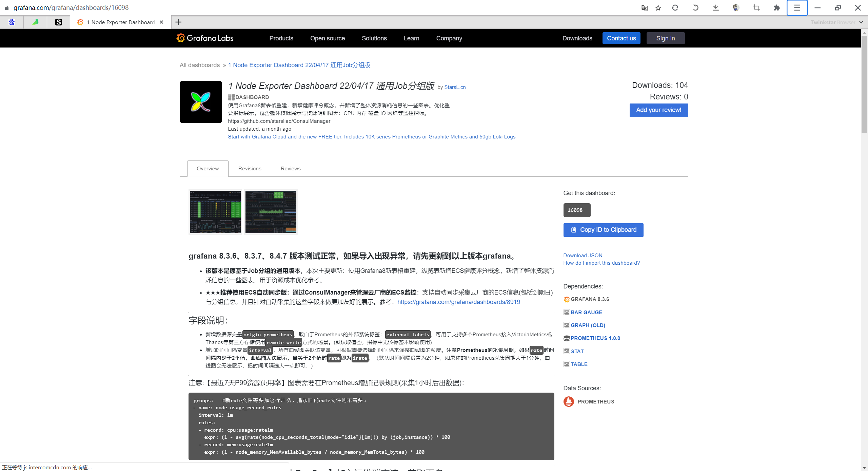Image resolution: width=868 pixels, height=471 pixels.
Task: Activate the crop screenshot icon
Action: point(756,7)
